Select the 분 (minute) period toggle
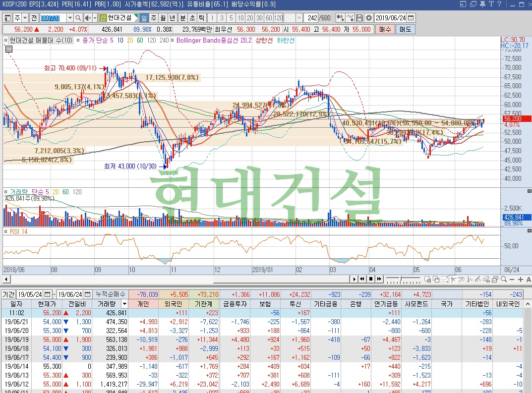This screenshot has width=532, height=393. click(x=183, y=18)
